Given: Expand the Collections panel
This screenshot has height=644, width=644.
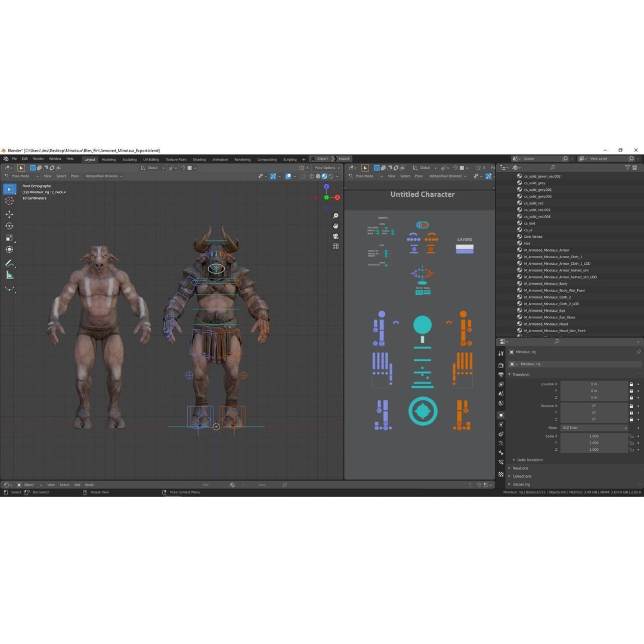Looking at the screenshot, I should click(x=521, y=476).
